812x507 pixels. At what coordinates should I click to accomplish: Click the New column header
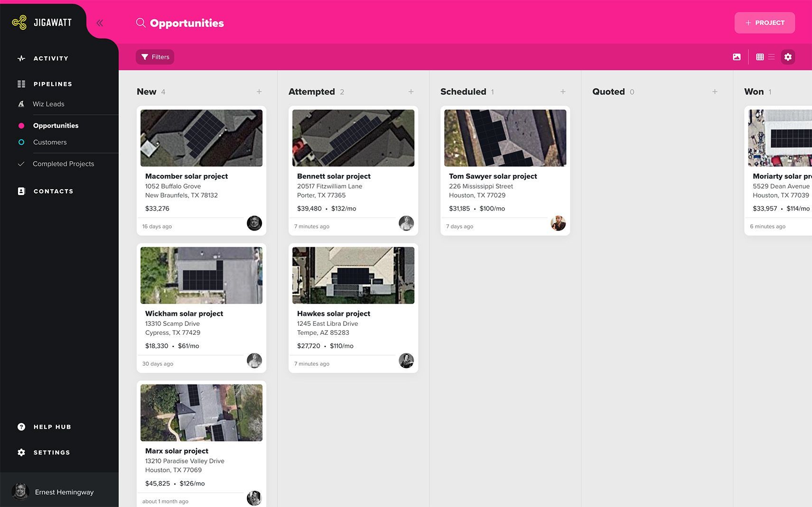(146, 92)
